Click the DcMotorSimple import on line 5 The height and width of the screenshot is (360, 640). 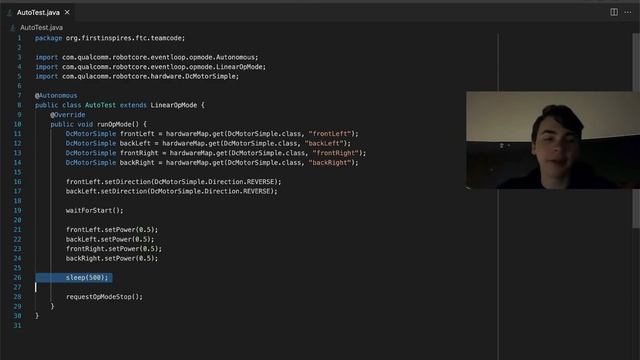pos(211,76)
